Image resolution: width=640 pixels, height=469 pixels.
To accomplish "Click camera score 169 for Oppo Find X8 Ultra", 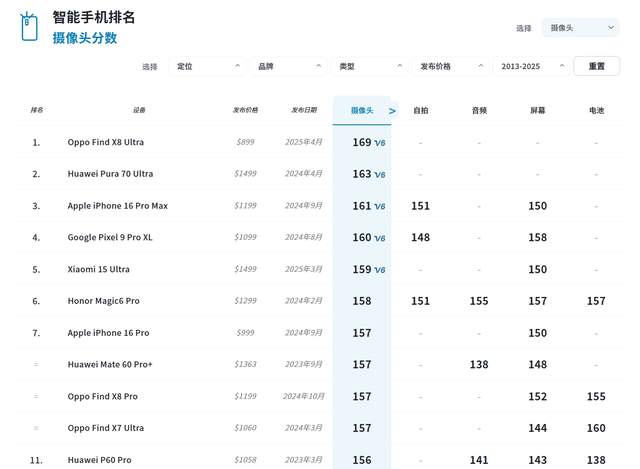I will 362,142.
